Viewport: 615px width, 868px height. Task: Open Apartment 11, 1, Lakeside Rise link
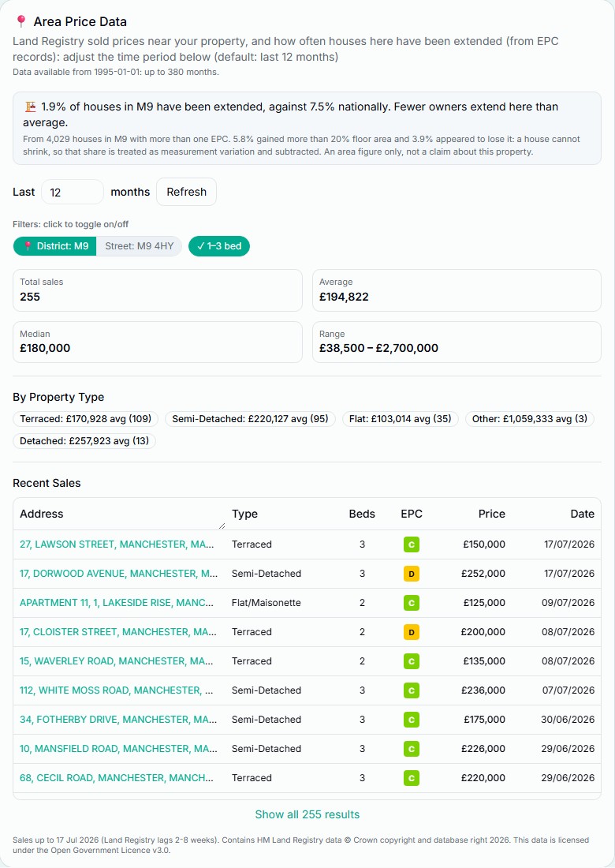coord(117,603)
